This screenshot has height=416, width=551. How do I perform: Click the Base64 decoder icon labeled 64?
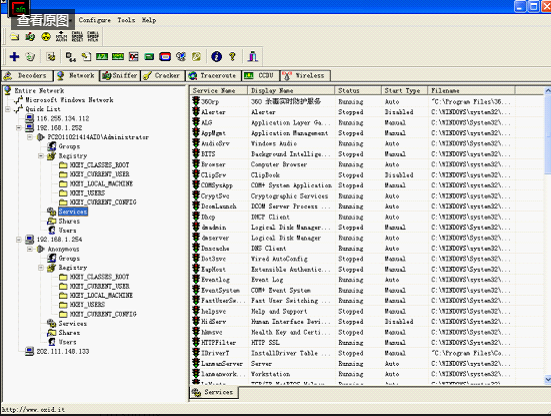[x=71, y=57]
